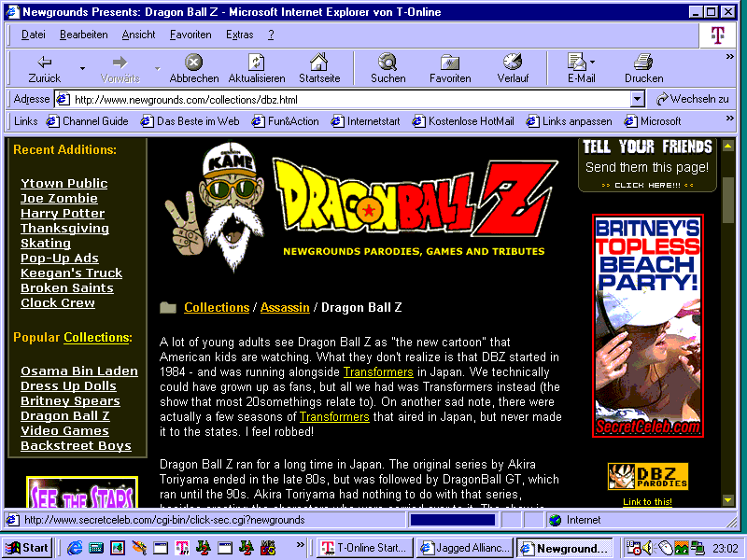Show history with the Verlauf icon
This screenshot has height=560, width=747.
tap(513, 63)
